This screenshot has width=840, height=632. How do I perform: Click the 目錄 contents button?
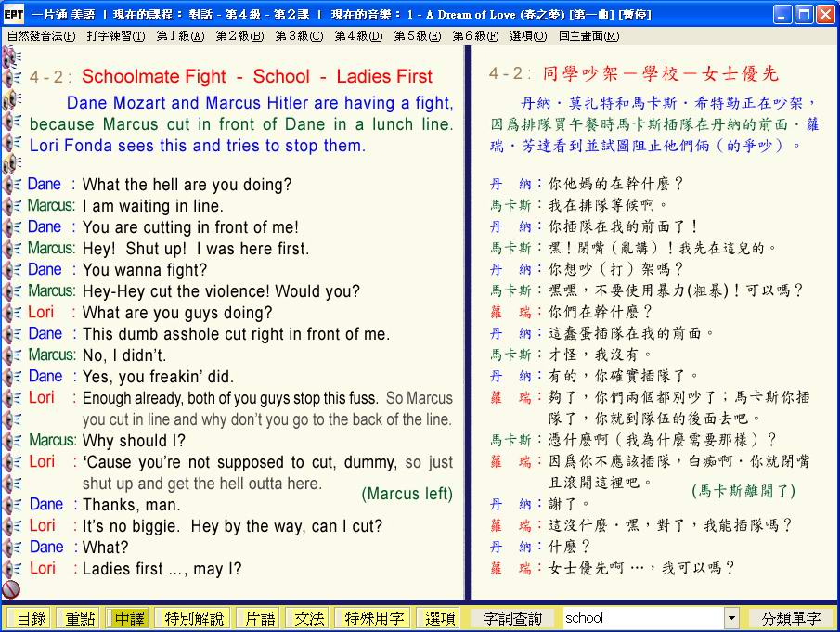tap(30, 618)
